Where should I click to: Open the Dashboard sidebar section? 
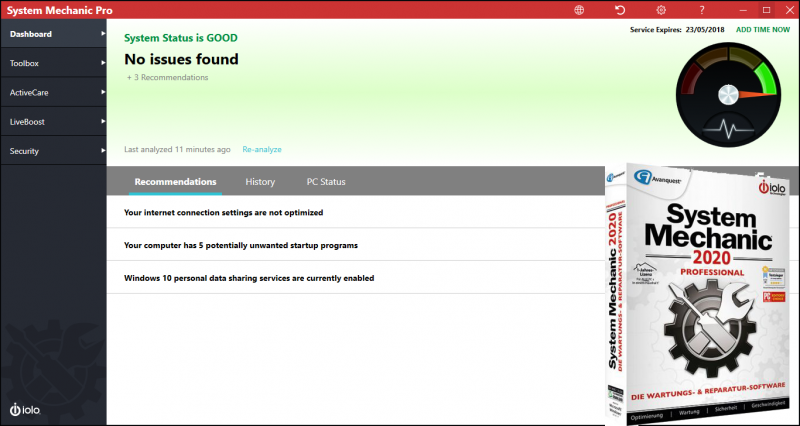coord(53,34)
